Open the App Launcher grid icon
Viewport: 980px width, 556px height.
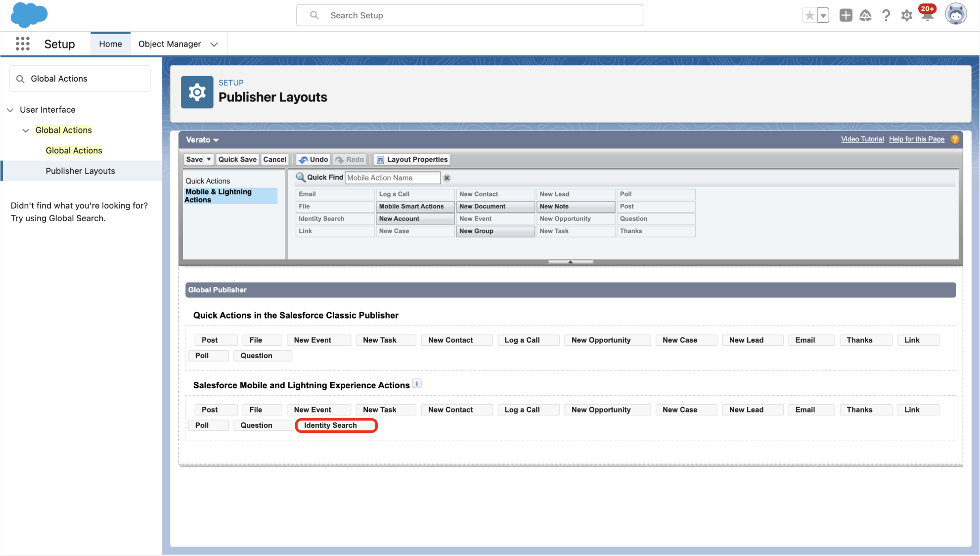point(22,44)
